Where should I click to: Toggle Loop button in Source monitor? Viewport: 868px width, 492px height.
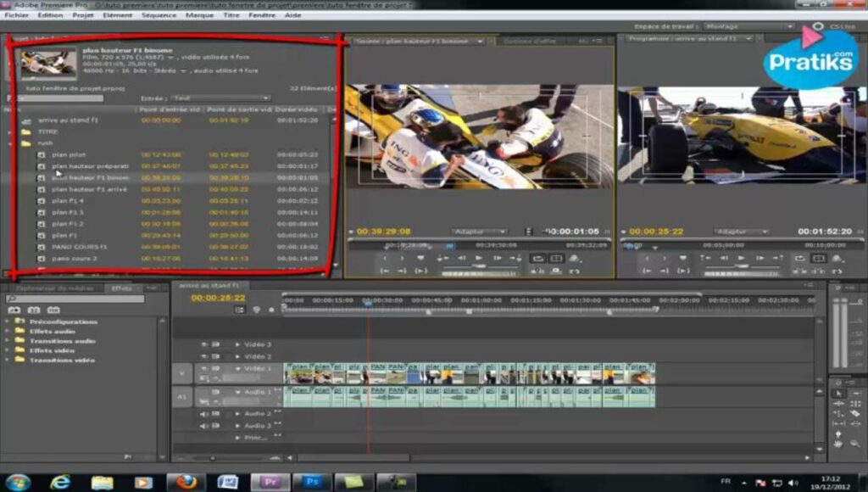537,258
